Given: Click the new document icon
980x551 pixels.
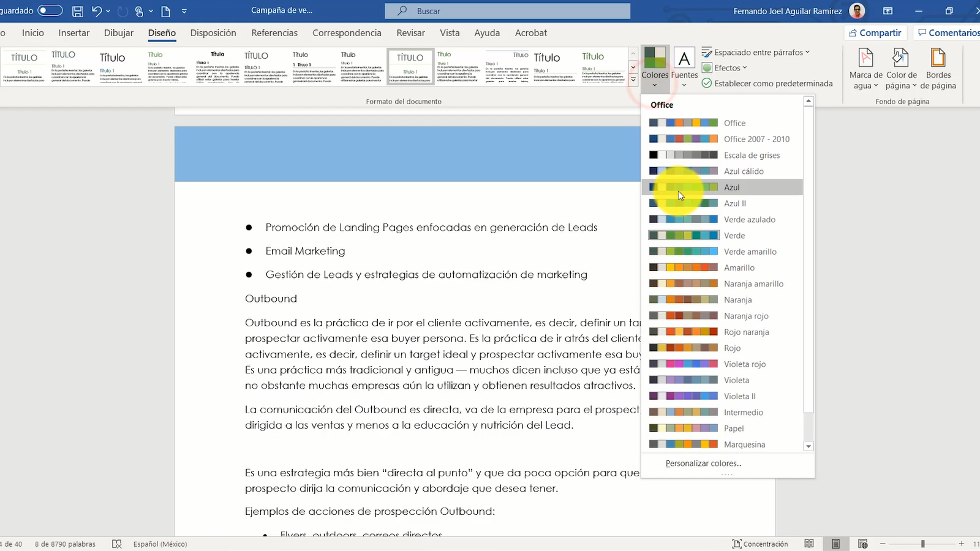Looking at the screenshot, I should tap(165, 11).
